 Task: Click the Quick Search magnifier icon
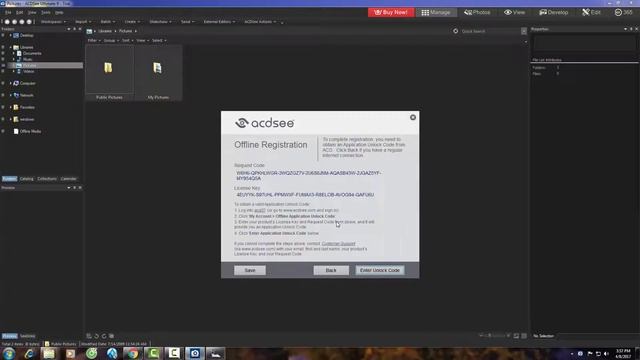(456, 31)
